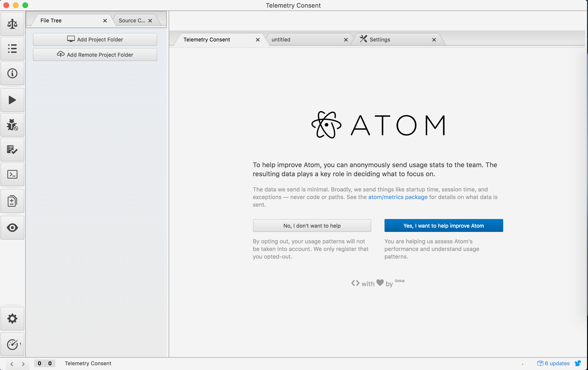Screen dimensions: 588x370
Task: Select the debug bug icon
Action: click(12, 125)
